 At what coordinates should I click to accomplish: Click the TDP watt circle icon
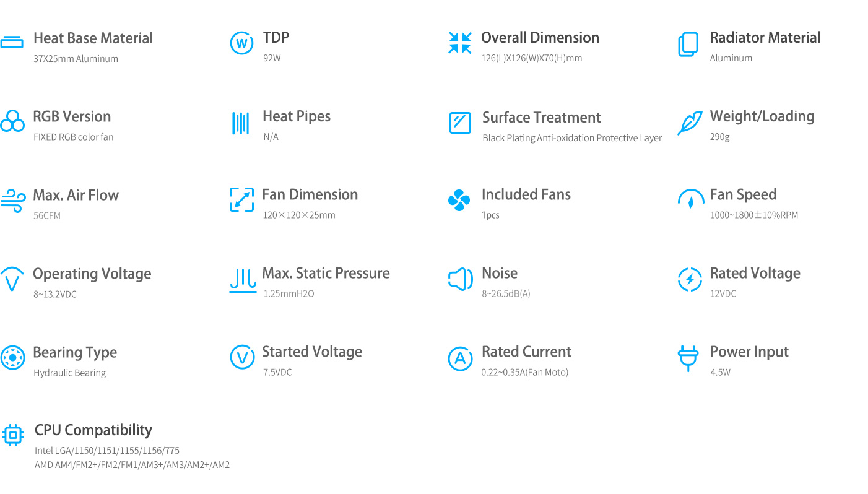click(241, 43)
